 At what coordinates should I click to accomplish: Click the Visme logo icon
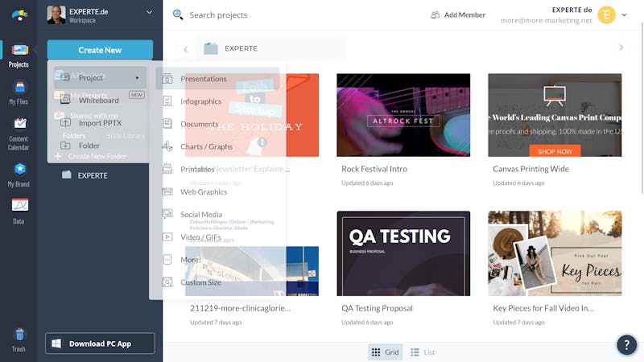coord(19,15)
